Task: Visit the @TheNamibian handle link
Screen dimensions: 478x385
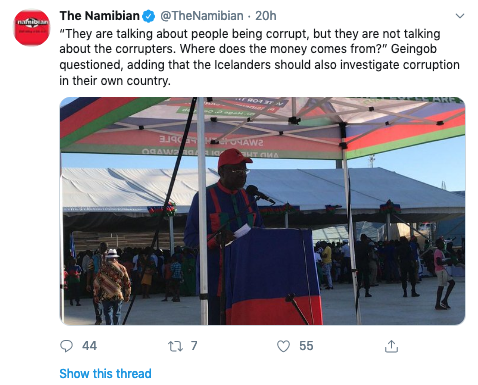Action: 202,16
